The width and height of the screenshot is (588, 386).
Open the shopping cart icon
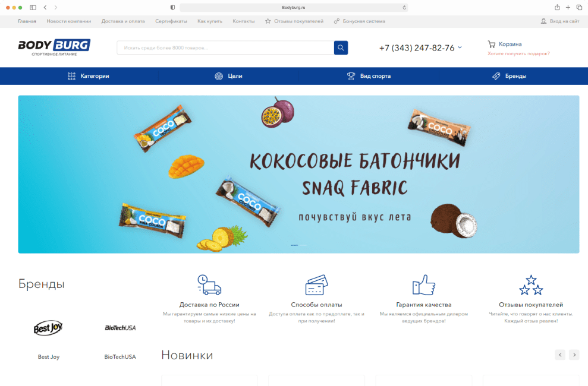(x=491, y=44)
